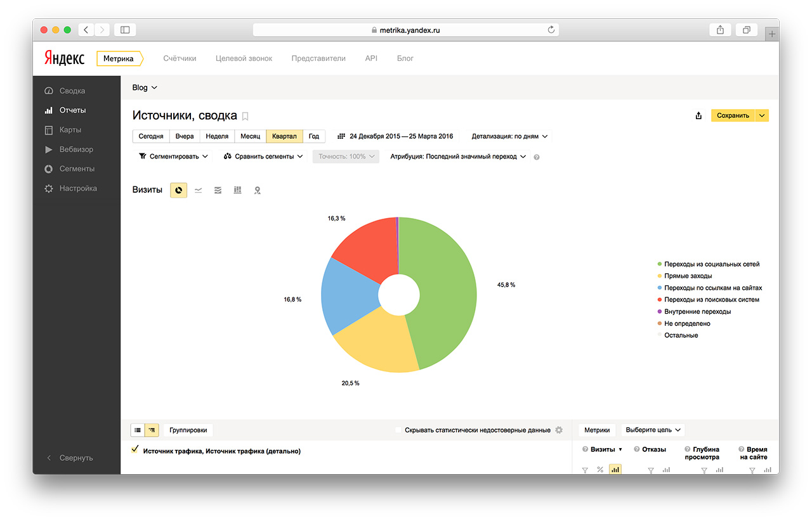Switch to the stacked area chart icon

pos(218,190)
